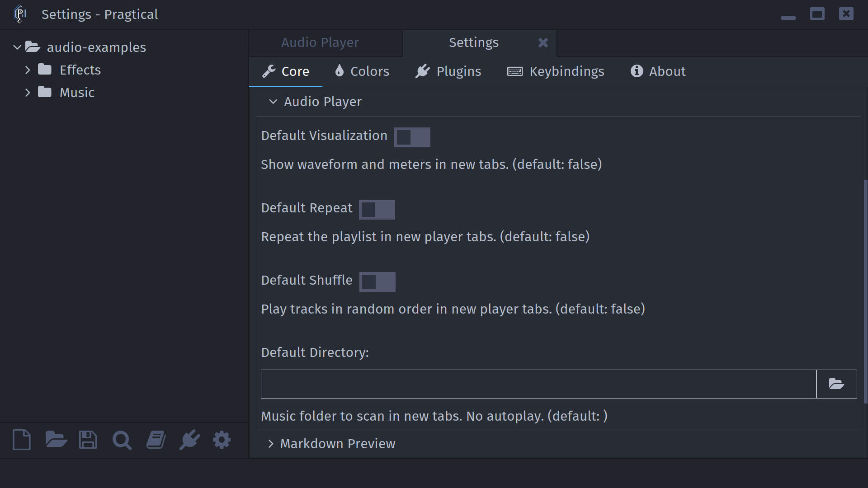
Task: Open the About tab
Action: tap(658, 71)
